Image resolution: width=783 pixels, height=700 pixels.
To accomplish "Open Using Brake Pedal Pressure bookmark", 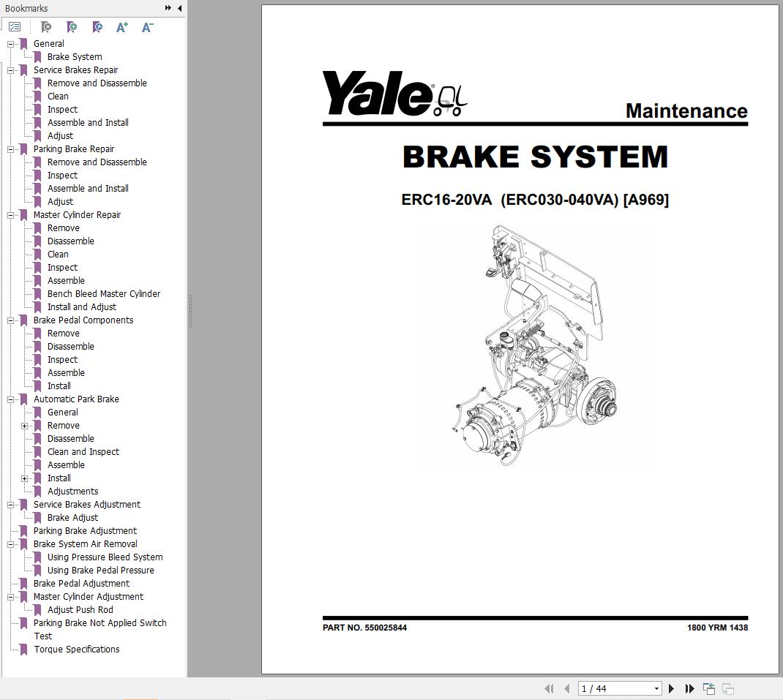I will [x=100, y=571].
